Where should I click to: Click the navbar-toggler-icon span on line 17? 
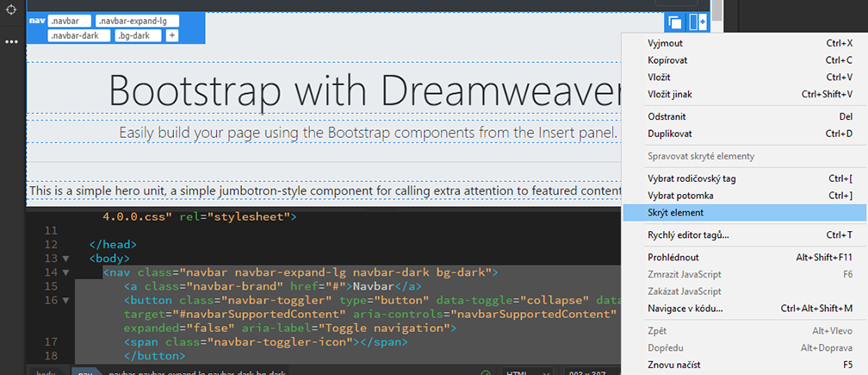pos(266,343)
